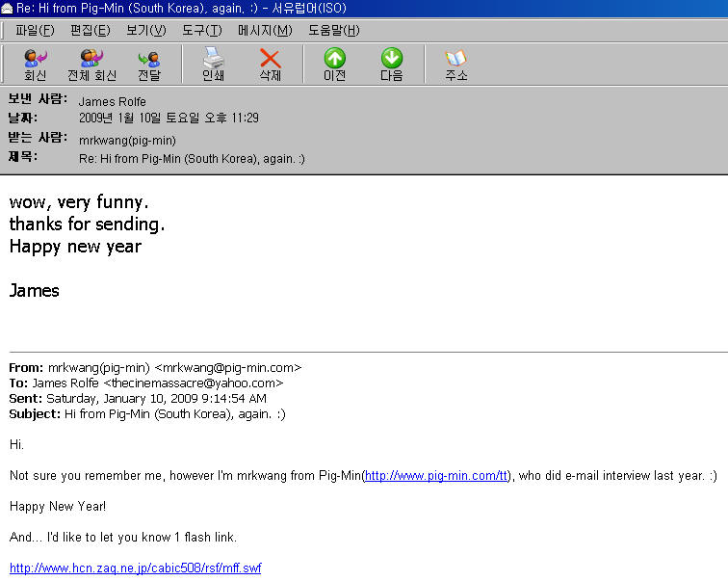Click the Reply All (전체 회신) icon

91,65
